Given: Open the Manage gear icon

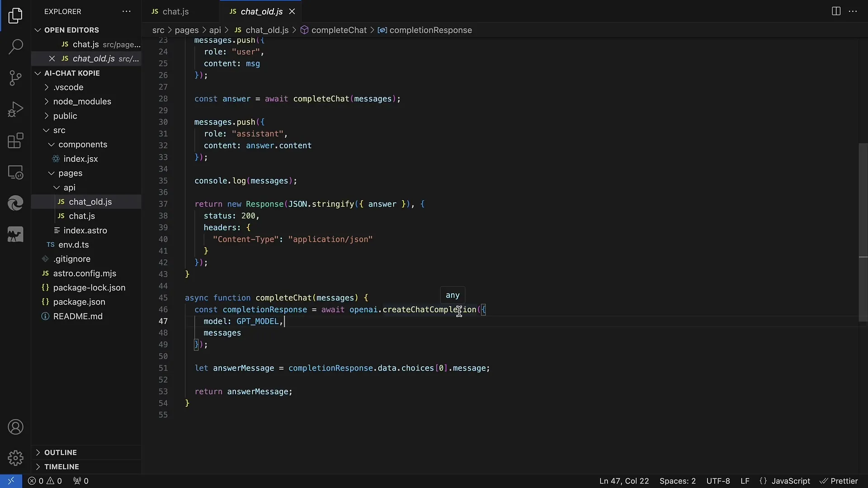Looking at the screenshot, I should tap(15, 458).
